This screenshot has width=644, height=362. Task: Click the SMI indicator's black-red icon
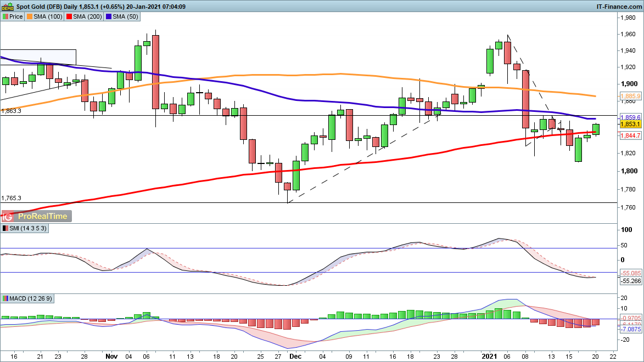coord(5,228)
